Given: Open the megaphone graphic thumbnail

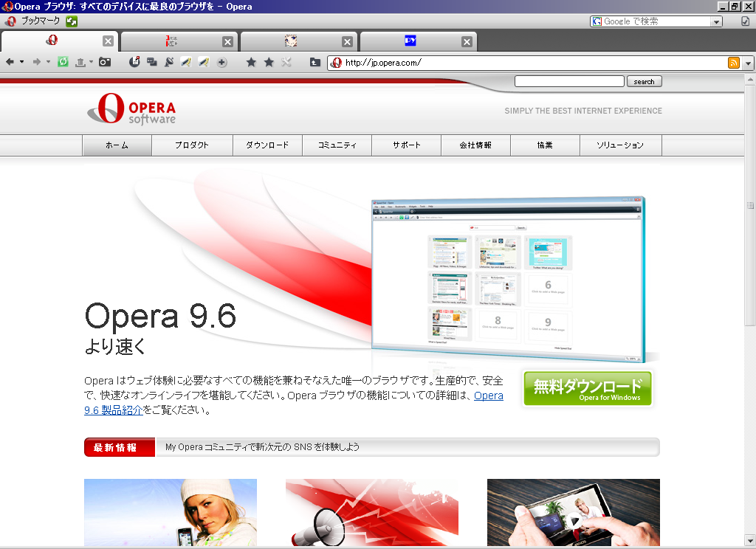Looking at the screenshot, I should (x=372, y=512).
